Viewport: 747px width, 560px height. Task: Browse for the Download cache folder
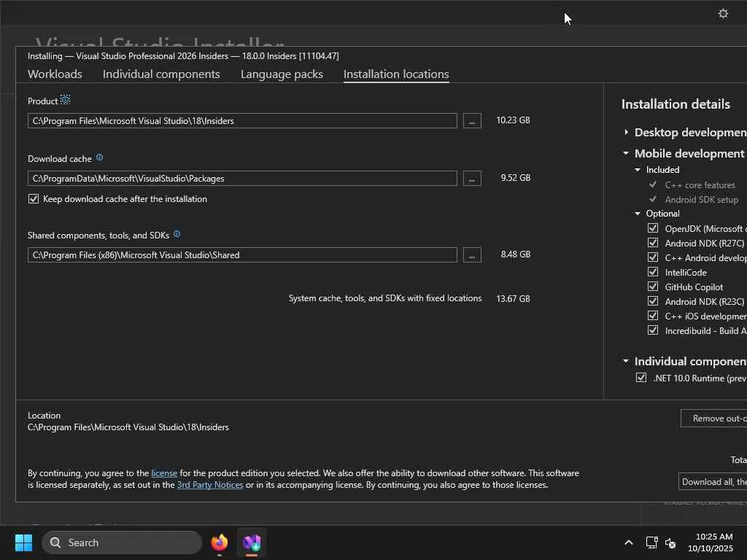point(472,178)
